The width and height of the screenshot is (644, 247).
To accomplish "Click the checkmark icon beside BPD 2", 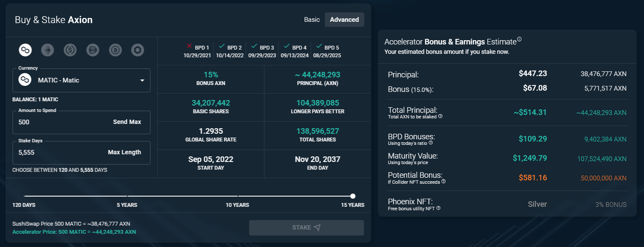I will [221, 46].
